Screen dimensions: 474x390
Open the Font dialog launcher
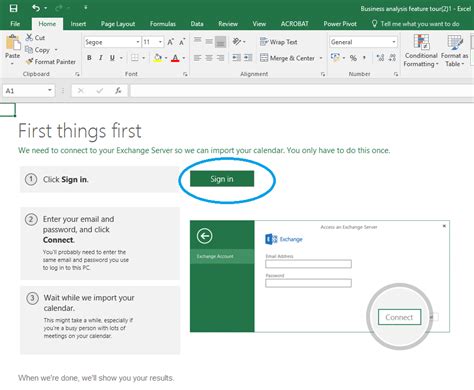(185, 74)
